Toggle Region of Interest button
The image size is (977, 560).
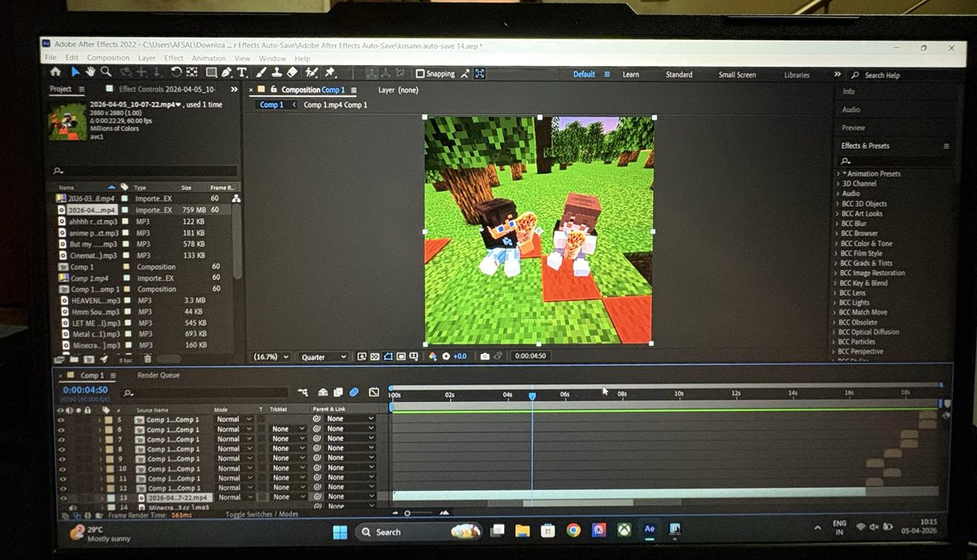(x=401, y=357)
